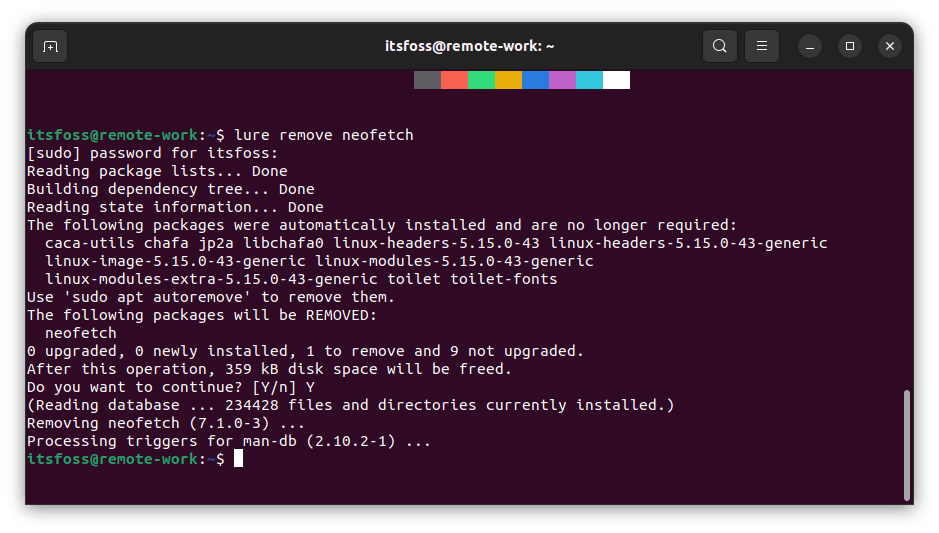Open the terminal search magnifier icon

click(719, 46)
